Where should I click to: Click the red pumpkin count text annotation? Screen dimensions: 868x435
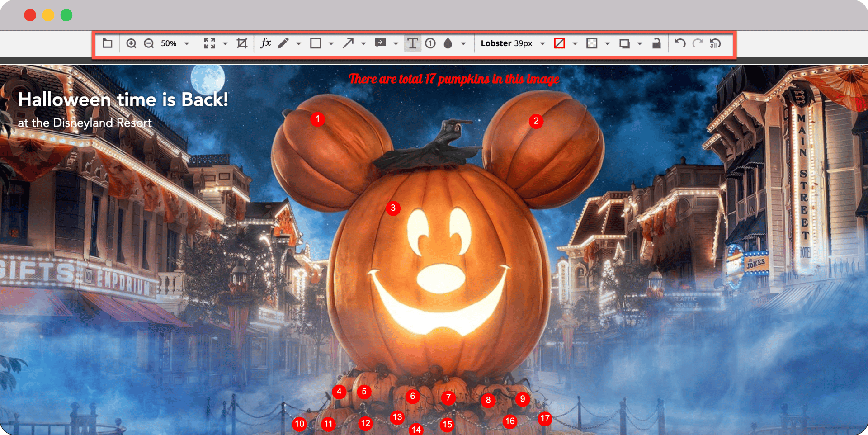[x=453, y=79]
